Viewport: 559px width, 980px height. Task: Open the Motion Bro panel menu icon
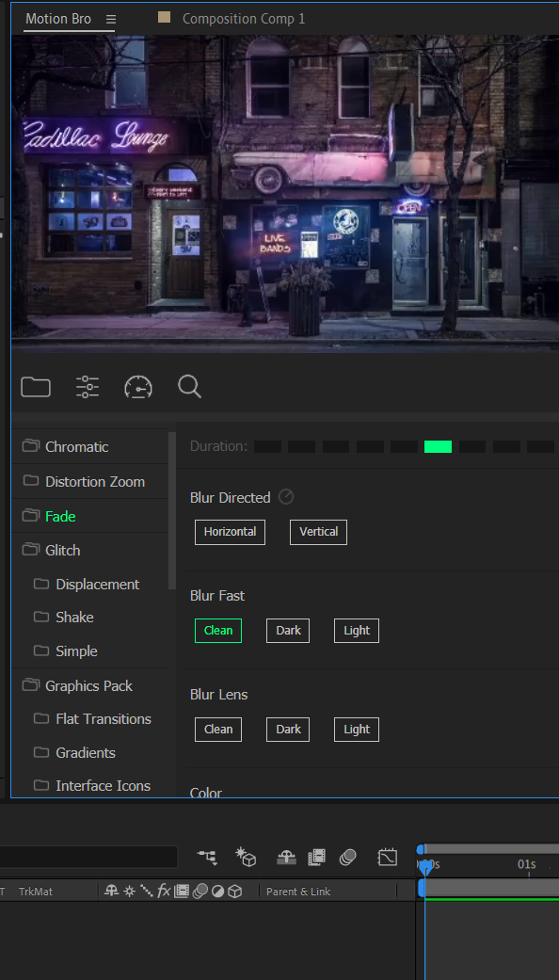tap(110, 20)
